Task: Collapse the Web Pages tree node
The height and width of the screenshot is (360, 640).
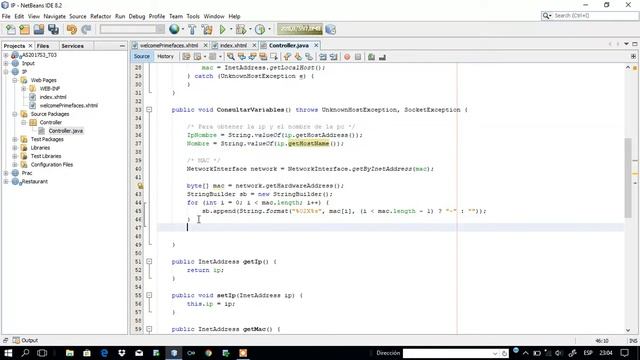Action: 15,80
